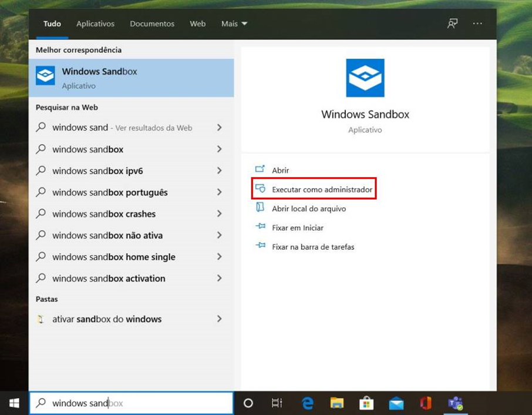Click the large Windows Sandbox preview icon
Screen dimensions: 532x415
[365, 78]
